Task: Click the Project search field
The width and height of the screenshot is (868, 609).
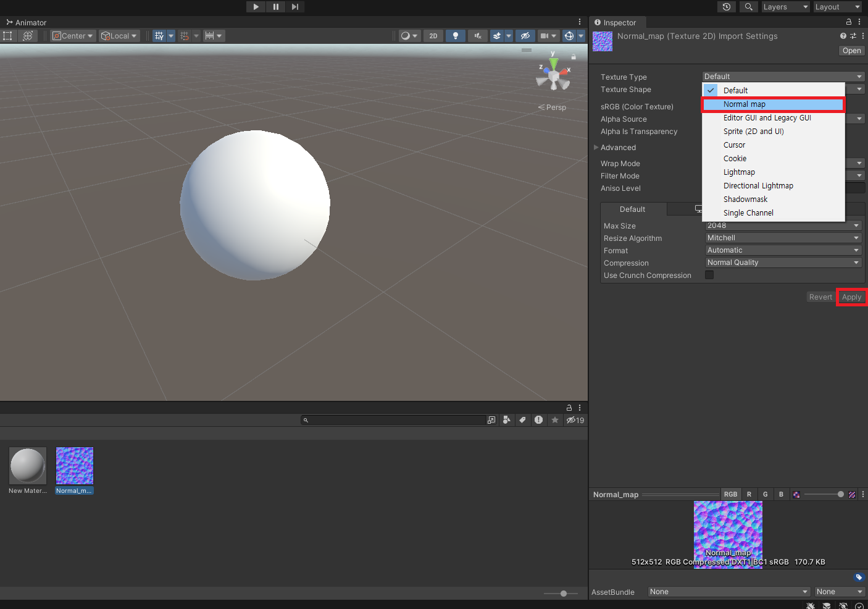Action: (393, 420)
